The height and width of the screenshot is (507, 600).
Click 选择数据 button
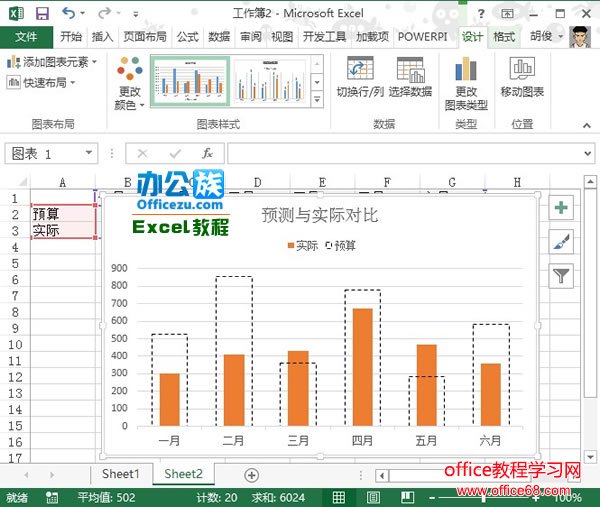[410, 77]
